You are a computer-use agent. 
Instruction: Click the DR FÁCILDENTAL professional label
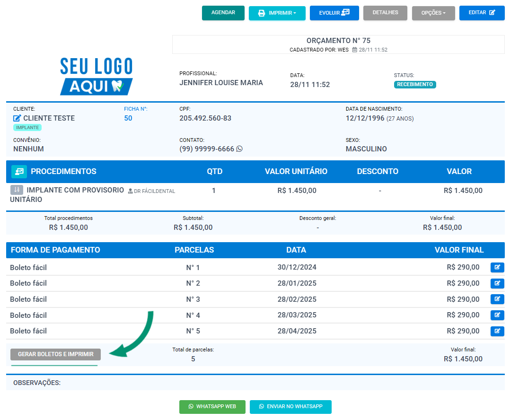tap(151, 191)
